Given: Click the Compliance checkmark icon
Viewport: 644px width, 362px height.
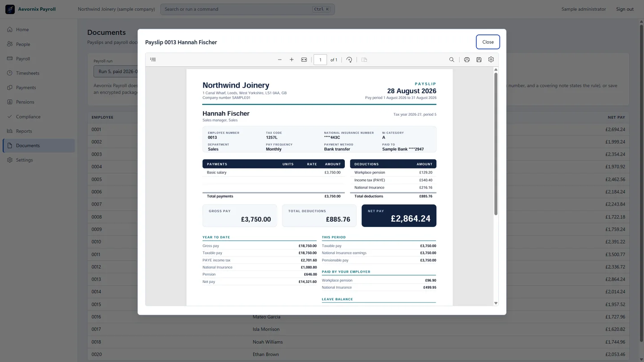Looking at the screenshot, I should [x=10, y=117].
